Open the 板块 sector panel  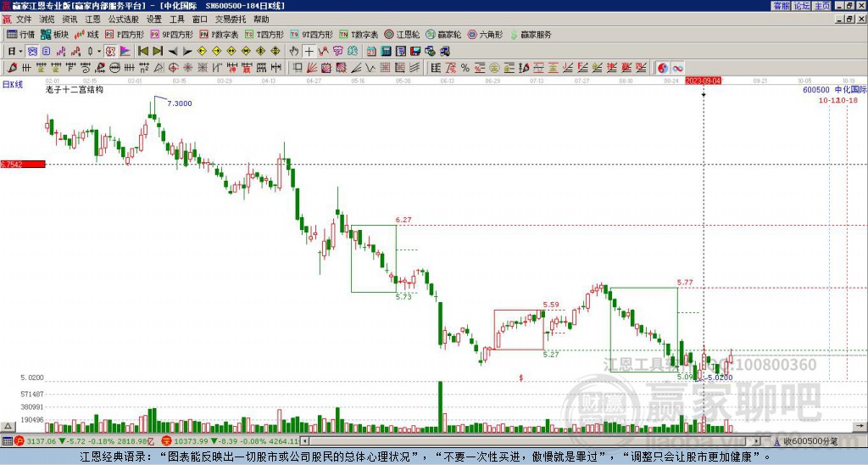tap(54, 34)
